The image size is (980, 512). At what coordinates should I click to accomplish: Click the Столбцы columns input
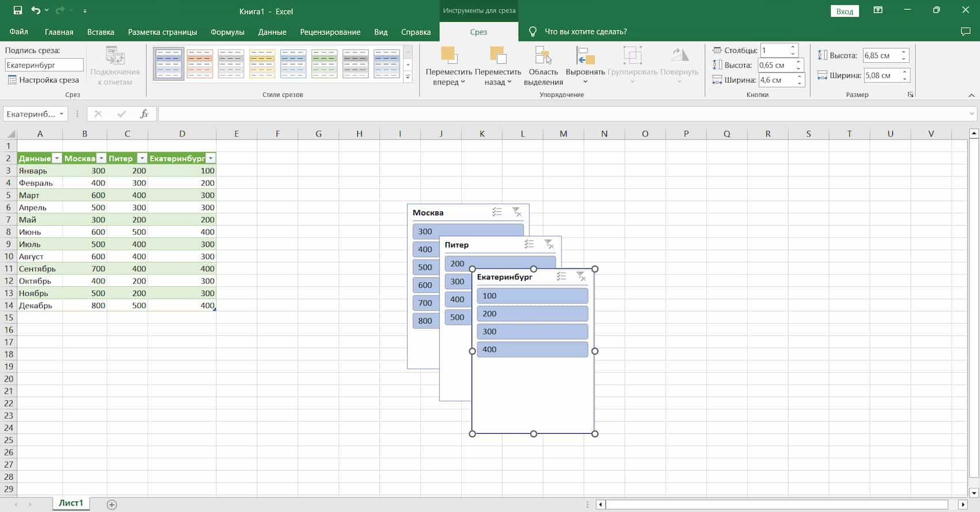click(774, 50)
